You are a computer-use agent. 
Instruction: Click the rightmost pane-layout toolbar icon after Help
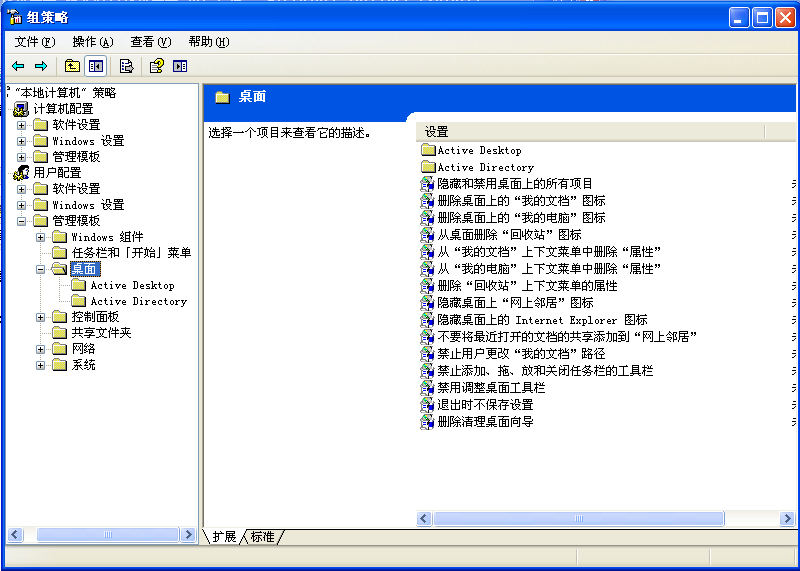click(x=180, y=66)
